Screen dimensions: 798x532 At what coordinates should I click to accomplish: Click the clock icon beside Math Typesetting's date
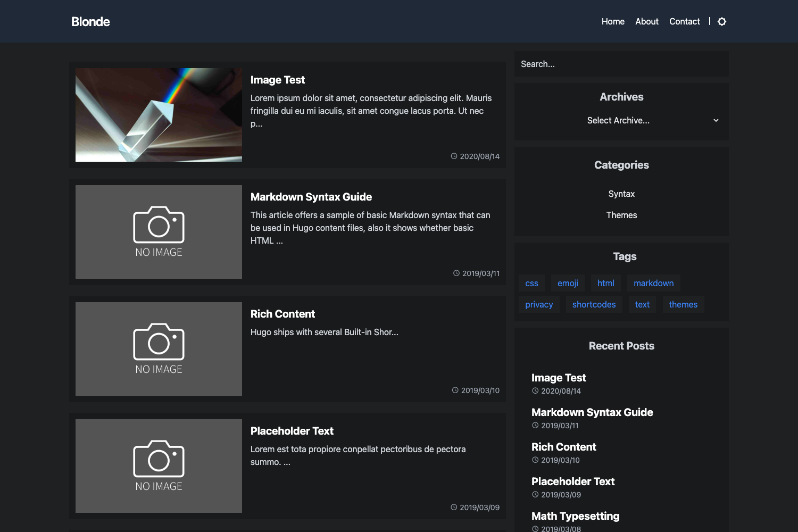point(535,528)
